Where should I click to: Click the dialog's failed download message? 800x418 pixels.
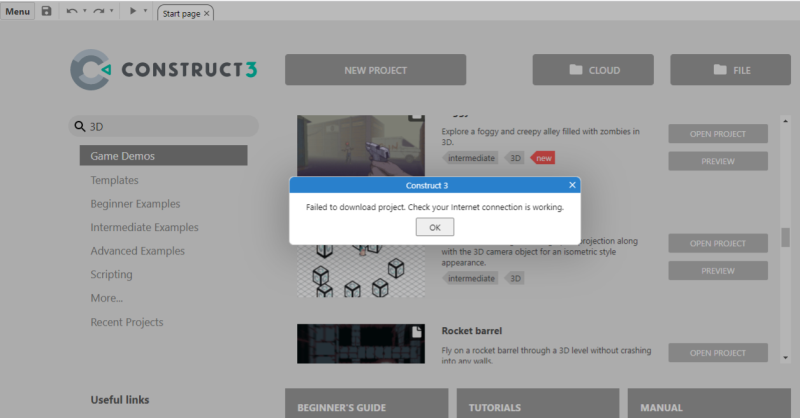coord(435,207)
